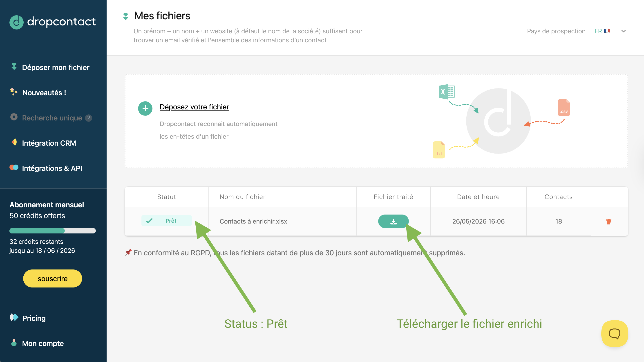Click the Fichier traité column header
The height and width of the screenshot is (362, 644).
[393, 197]
